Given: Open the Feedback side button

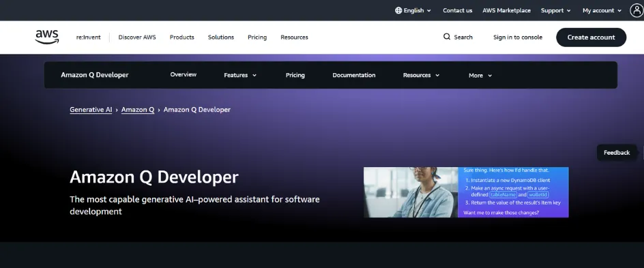Looking at the screenshot, I should point(617,153).
